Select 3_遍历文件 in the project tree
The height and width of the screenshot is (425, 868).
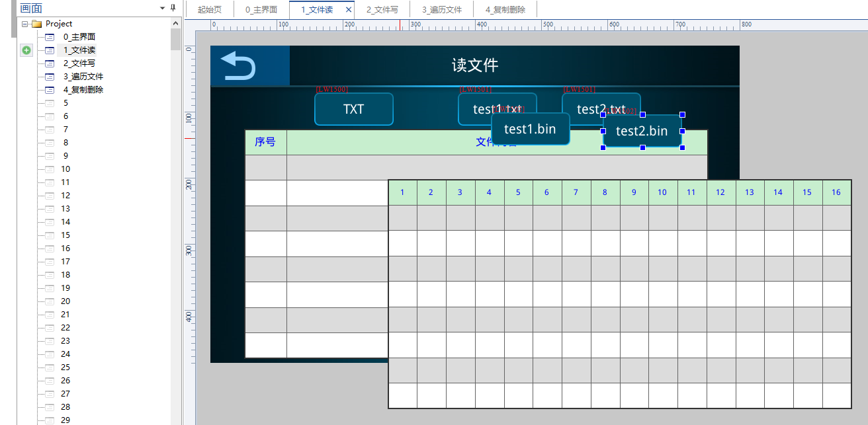[x=83, y=77]
